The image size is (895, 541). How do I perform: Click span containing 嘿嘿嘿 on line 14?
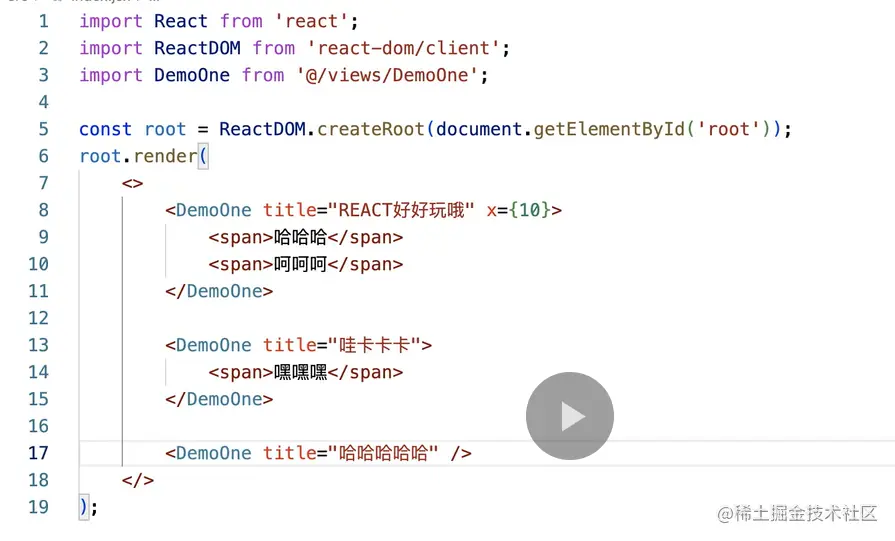pos(306,373)
